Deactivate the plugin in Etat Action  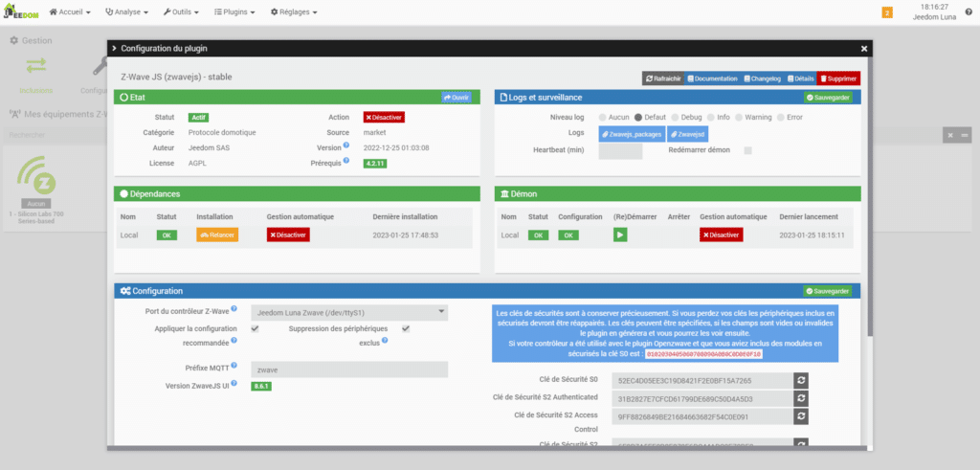(384, 117)
